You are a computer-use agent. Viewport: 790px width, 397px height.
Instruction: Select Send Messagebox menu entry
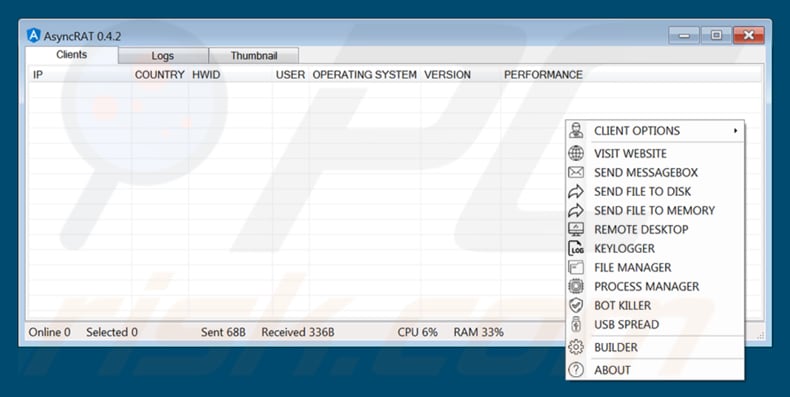tap(655, 172)
